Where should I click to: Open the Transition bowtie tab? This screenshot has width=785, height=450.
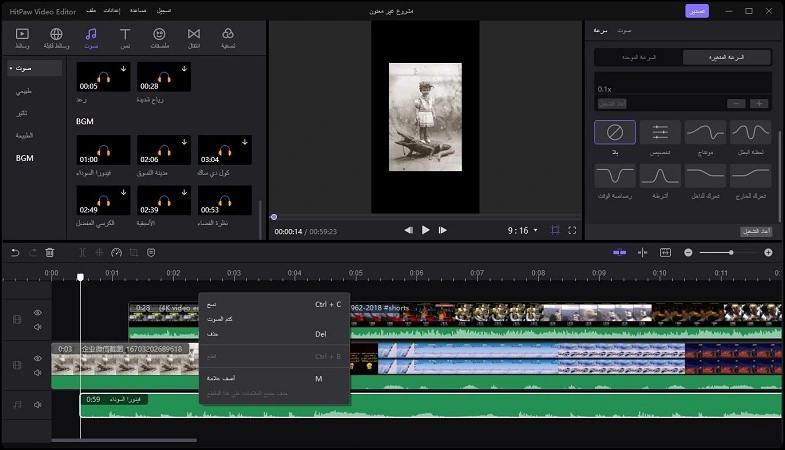(194, 38)
